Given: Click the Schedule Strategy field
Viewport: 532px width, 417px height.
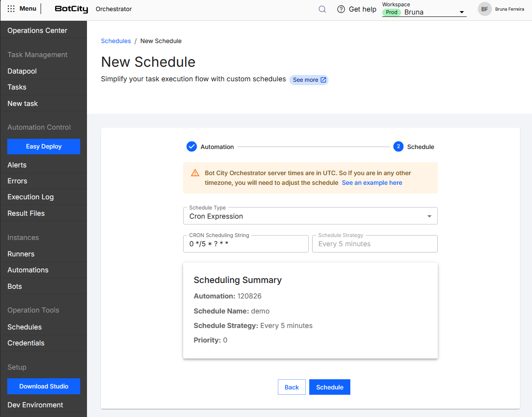Looking at the screenshot, I should click(375, 244).
